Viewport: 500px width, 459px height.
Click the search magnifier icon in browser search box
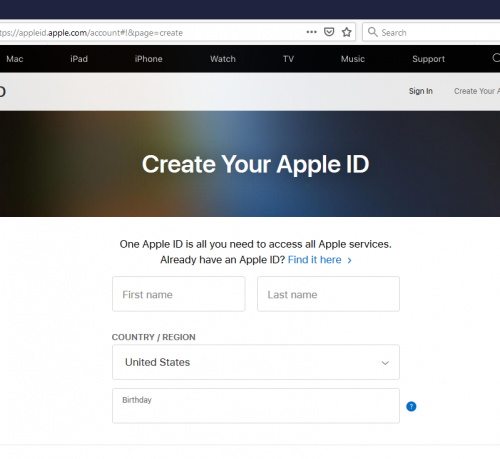click(x=372, y=32)
